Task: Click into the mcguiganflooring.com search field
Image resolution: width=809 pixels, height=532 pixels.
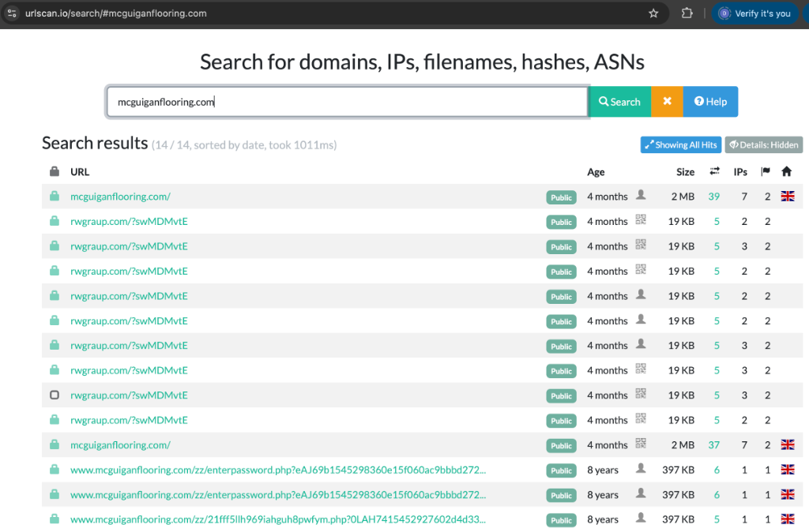Action: (x=348, y=102)
